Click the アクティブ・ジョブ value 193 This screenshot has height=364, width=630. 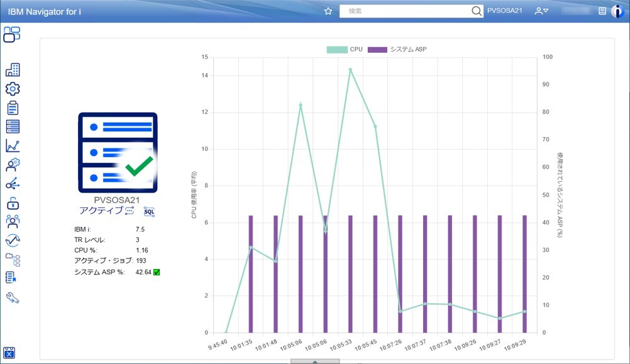coord(141,261)
